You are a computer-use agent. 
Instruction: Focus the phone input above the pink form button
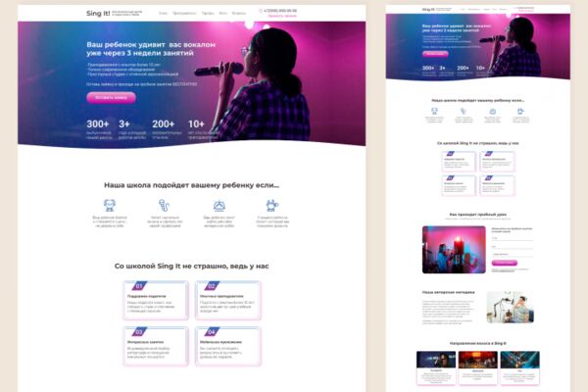[512, 255]
